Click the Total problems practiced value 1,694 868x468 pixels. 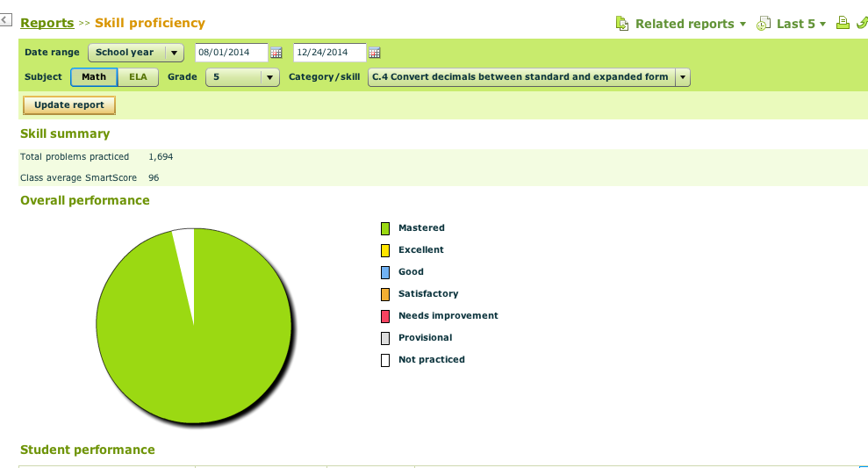coord(161,157)
